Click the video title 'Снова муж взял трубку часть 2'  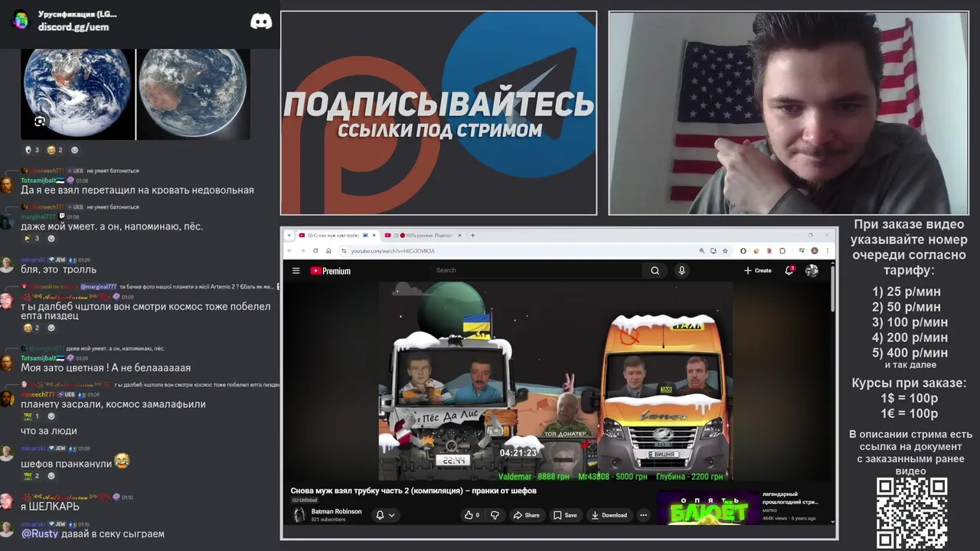coord(413,491)
